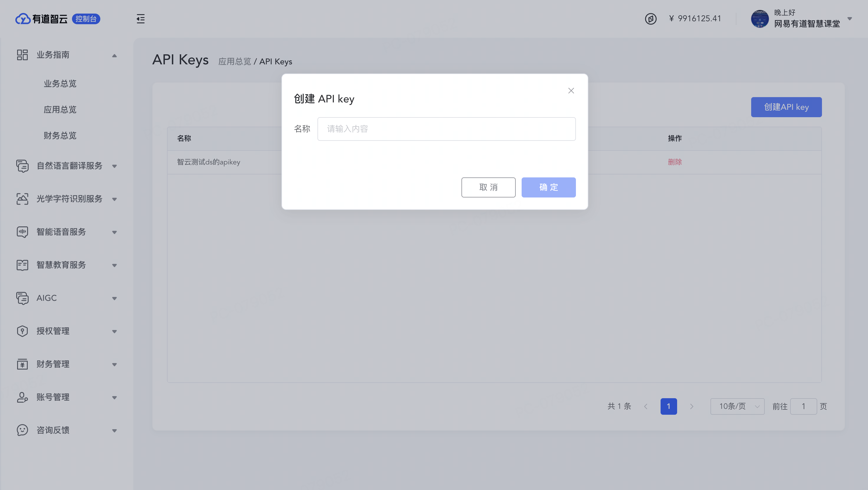Image resolution: width=868 pixels, height=490 pixels.
Task: Click the user avatar image
Action: click(x=759, y=19)
